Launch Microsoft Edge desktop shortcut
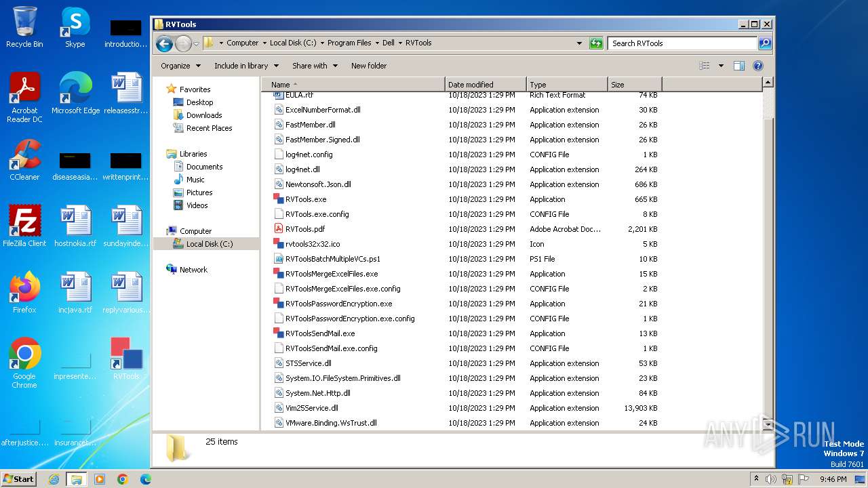This screenshot has height=488, width=868. point(75,94)
